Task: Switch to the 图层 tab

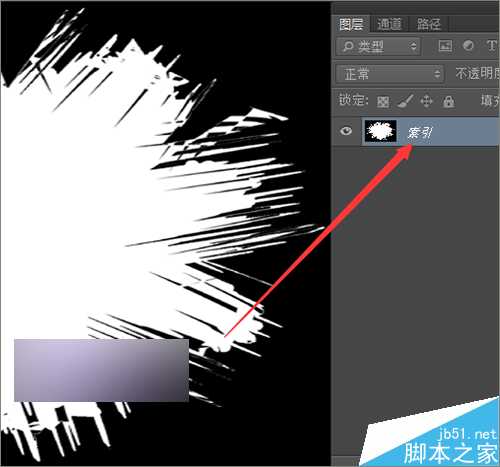Action: click(351, 24)
